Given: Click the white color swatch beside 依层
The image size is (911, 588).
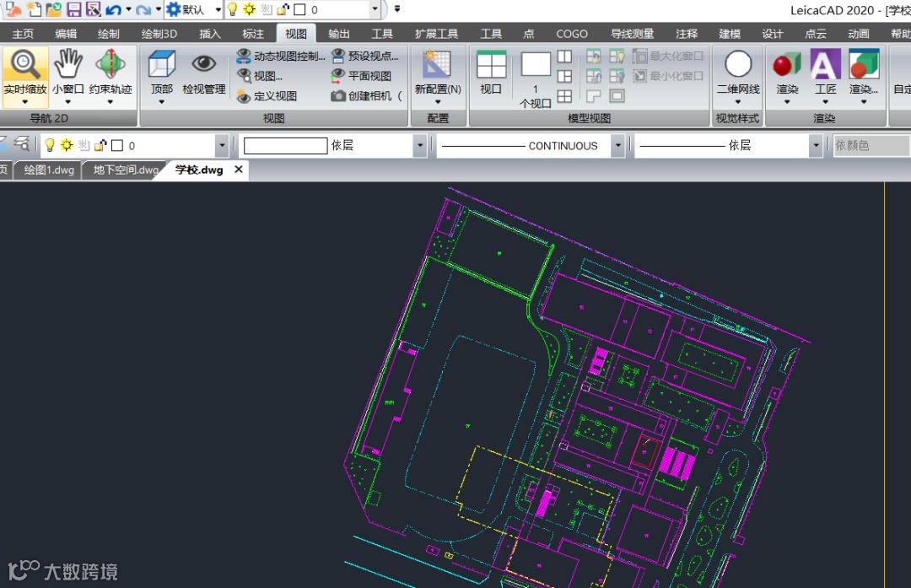Looking at the screenshot, I should point(285,145).
